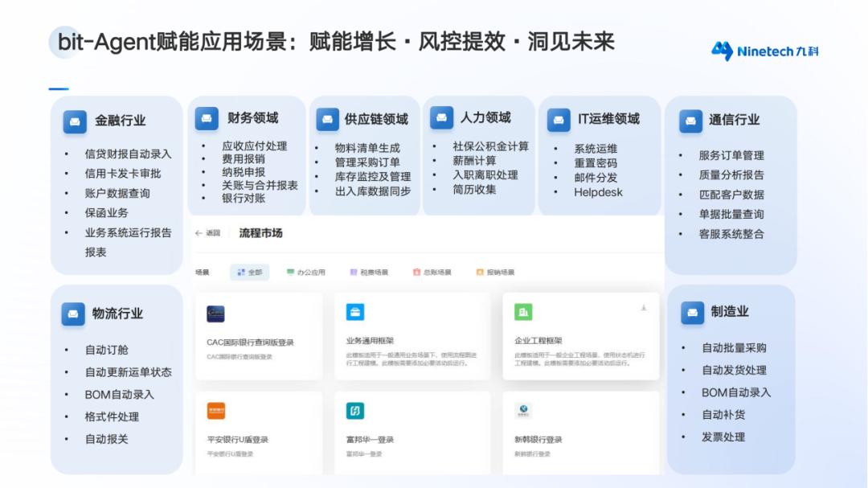Click the 流程市场 page heading
Image resolution: width=868 pixels, height=488 pixels.
[x=260, y=233]
